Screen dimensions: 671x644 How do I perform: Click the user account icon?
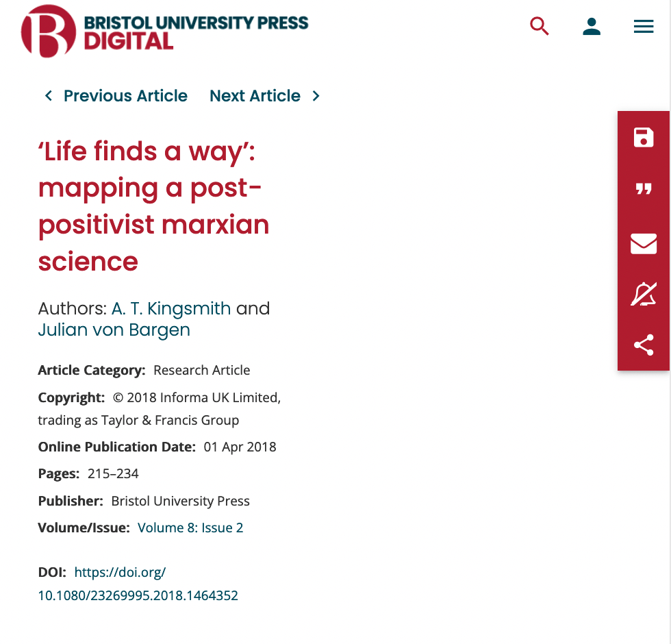592,27
